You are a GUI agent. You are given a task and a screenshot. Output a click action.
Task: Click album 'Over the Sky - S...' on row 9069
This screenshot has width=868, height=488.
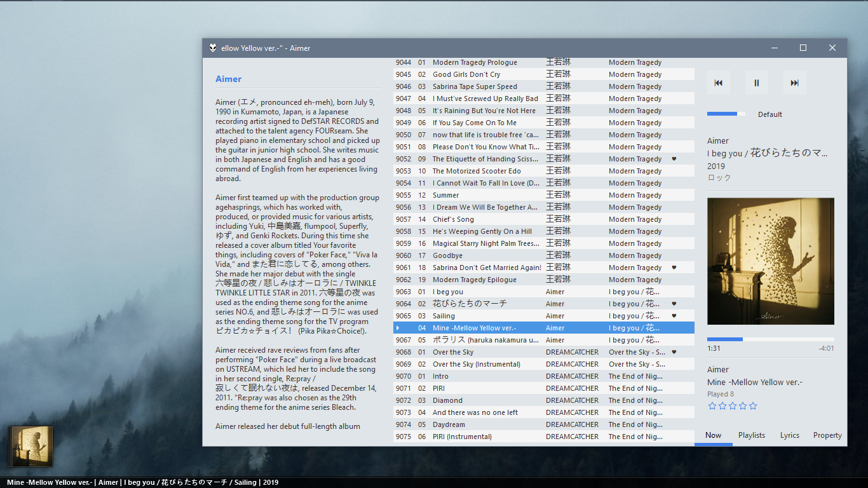(637, 364)
